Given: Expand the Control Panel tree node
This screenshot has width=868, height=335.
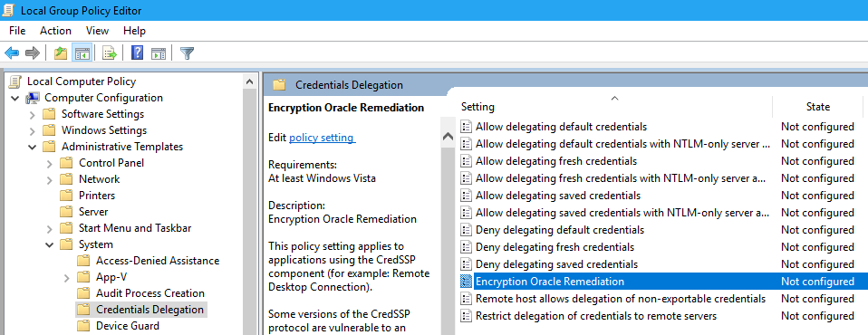Looking at the screenshot, I should [50, 164].
